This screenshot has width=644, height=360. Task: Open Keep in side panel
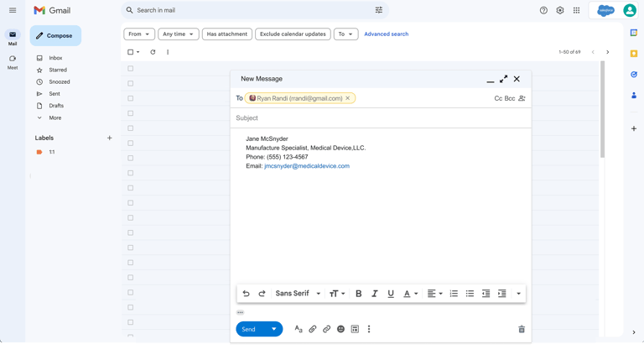pos(634,54)
